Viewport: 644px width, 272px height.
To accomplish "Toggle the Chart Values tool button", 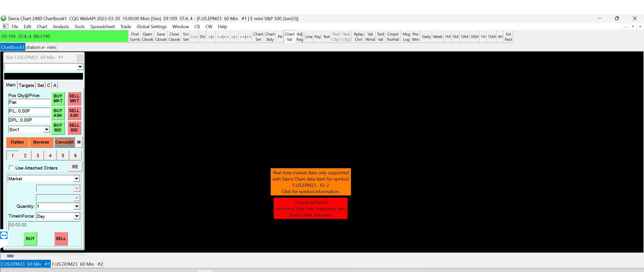I will 289,37.
